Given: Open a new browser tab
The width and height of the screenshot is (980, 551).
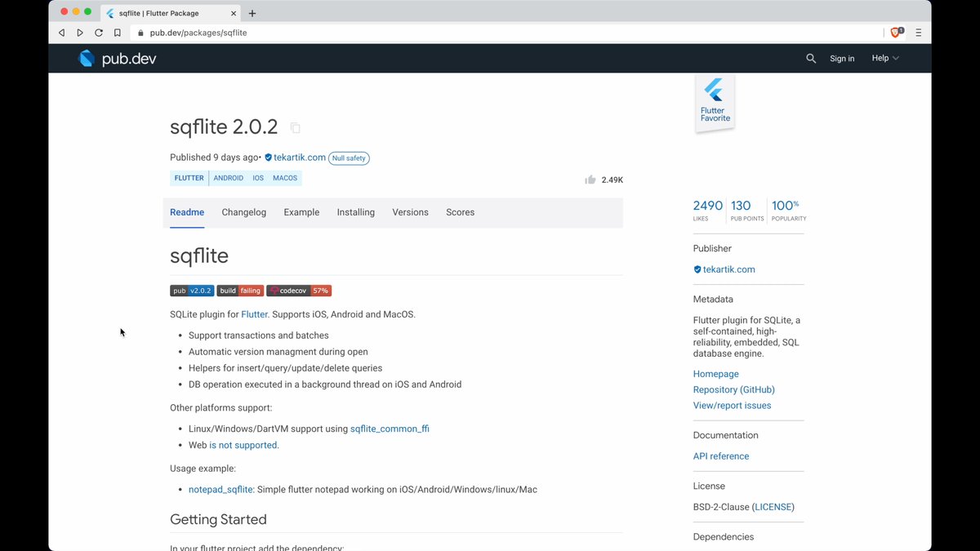Looking at the screenshot, I should coord(252,13).
